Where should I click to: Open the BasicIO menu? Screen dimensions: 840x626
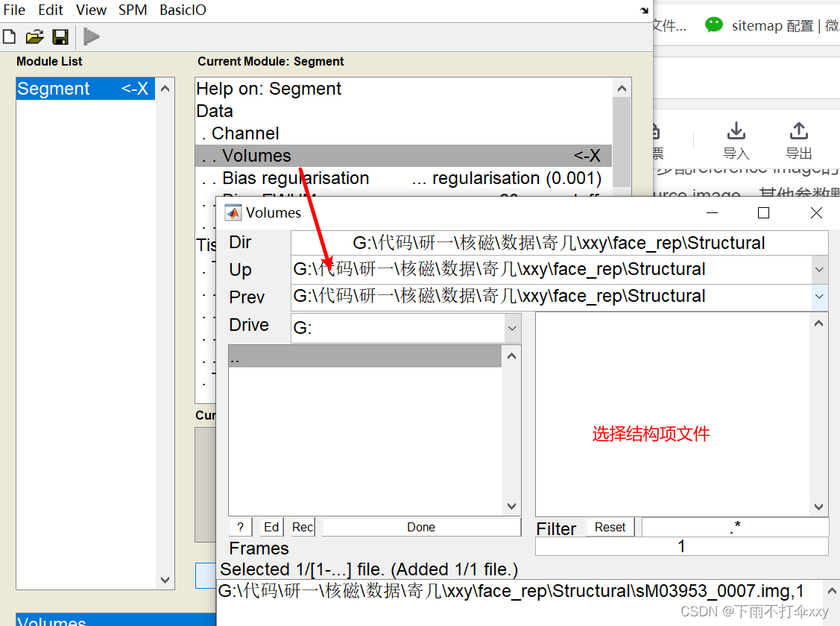click(183, 10)
